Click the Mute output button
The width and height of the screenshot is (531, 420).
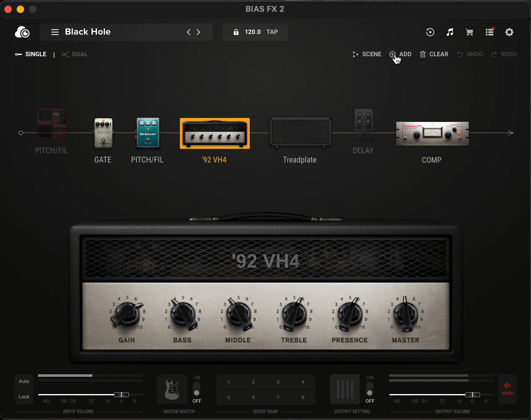coord(508,389)
